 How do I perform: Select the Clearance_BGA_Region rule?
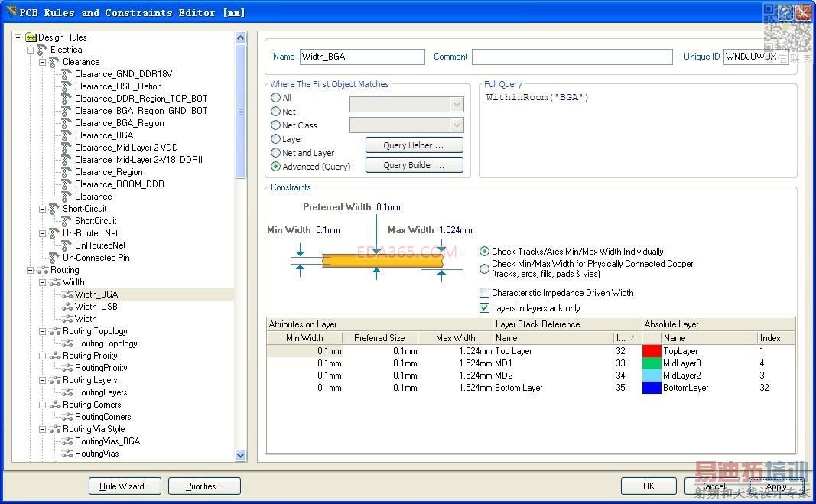[119, 123]
